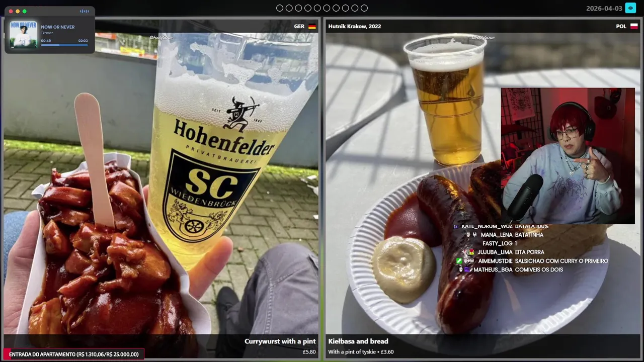This screenshot has width=644, height=362.
Task: Click JUJUBA_LIMA username in chat
Action: pos(495,252)
